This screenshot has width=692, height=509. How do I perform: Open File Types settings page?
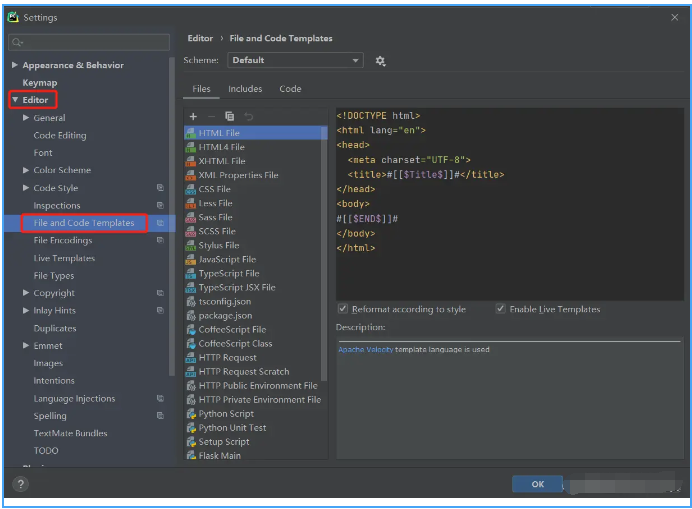point(54,275)
